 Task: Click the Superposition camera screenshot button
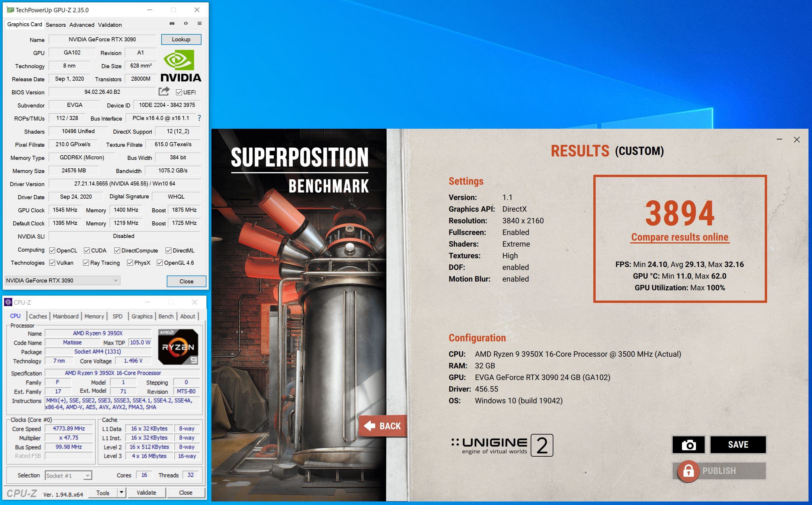point(688,444)
